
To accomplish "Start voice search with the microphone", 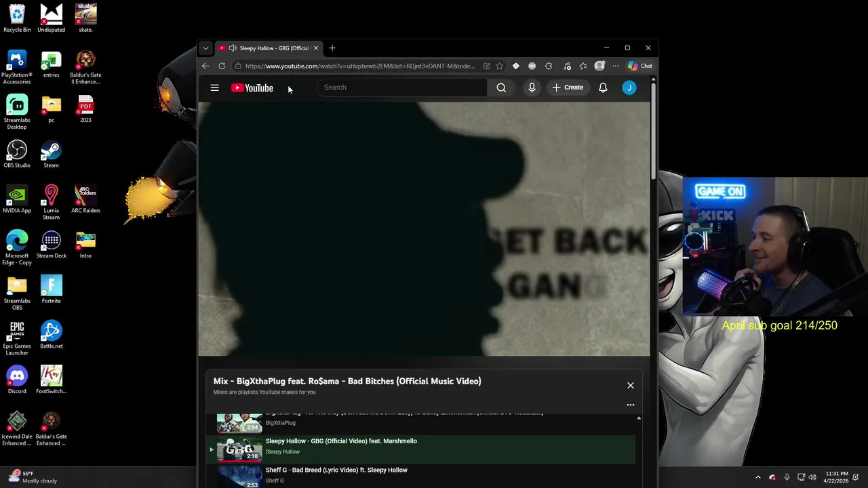I will coord(532,87).
